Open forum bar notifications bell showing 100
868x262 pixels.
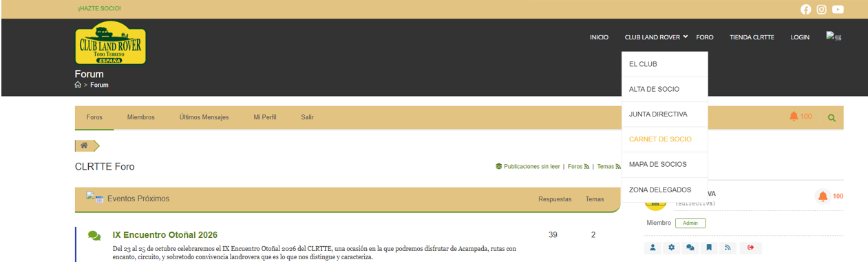pyautogui.click(x=801, y=117)
